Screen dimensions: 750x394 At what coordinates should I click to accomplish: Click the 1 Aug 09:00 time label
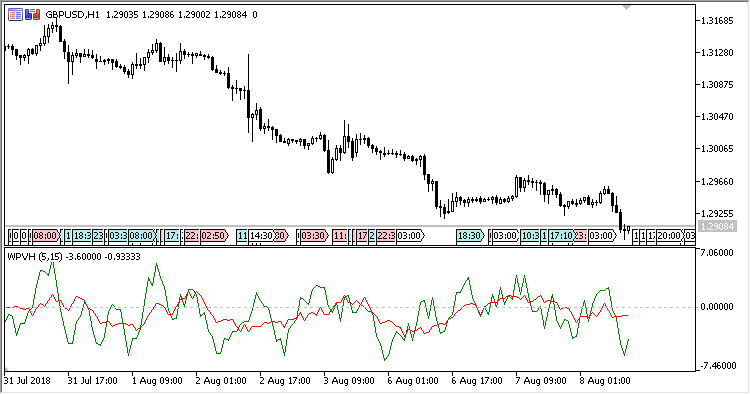157,381
